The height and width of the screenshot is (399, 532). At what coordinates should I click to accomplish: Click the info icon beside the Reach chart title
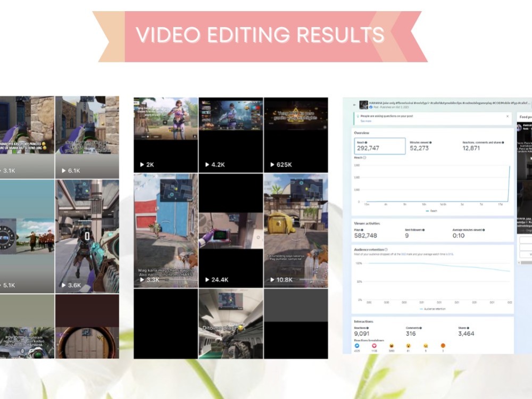click(364, 158)
